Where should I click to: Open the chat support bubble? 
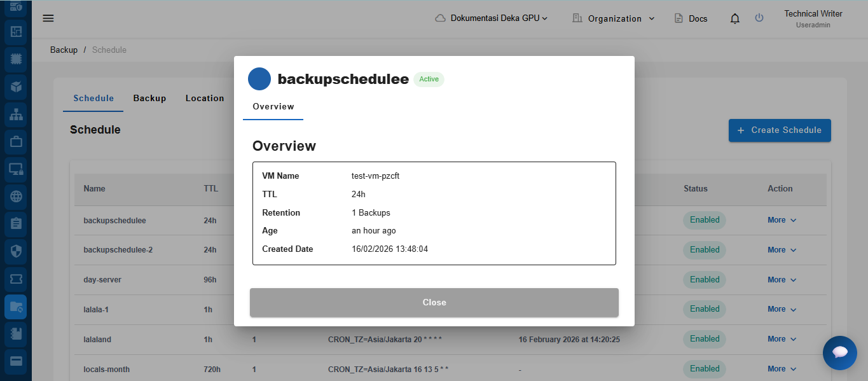(839, 352)
